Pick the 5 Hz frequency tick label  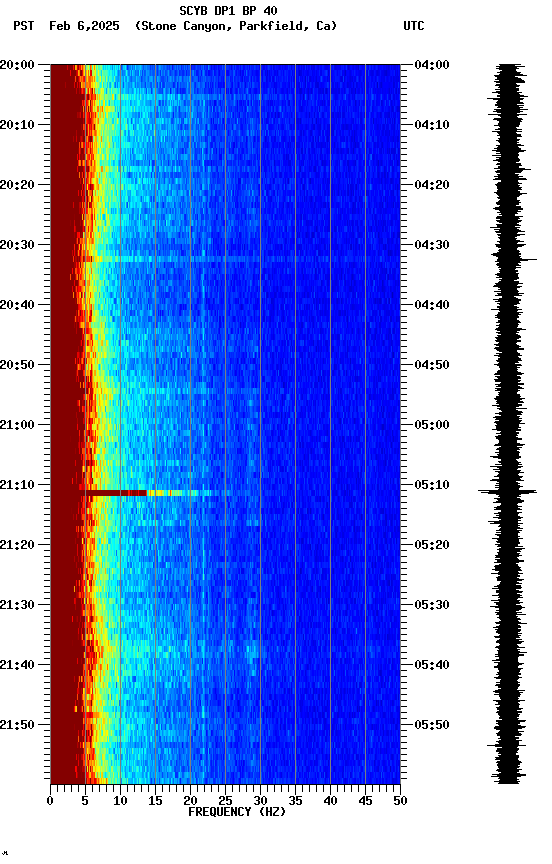point(85,801)
